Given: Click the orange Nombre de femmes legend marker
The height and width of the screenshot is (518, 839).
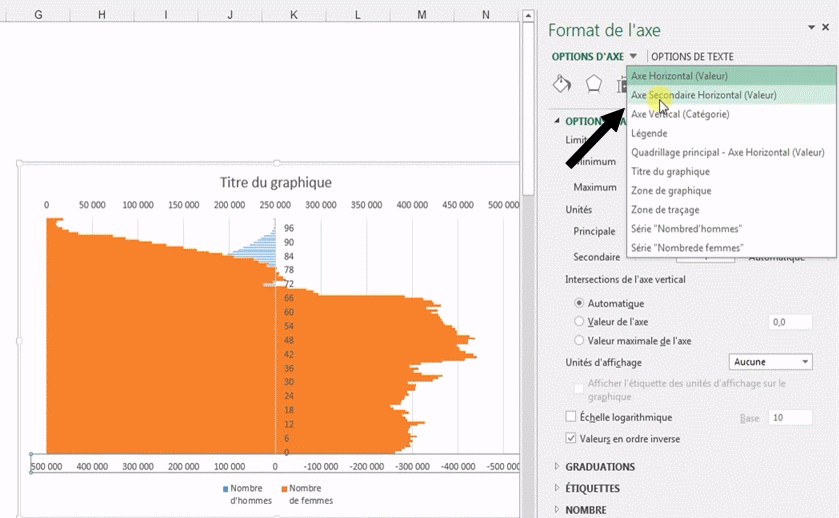Looking at the screenshot, I should (284, 488).
